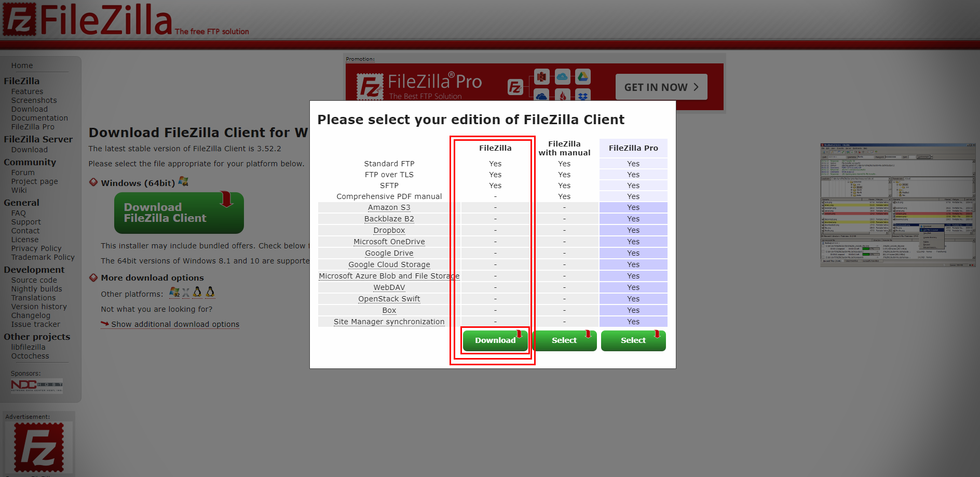Click the FileZilla Pro column header
Image resolution: width=980 pixels, height=477 pixels.
pyautogui.click(x=633, y=148)
